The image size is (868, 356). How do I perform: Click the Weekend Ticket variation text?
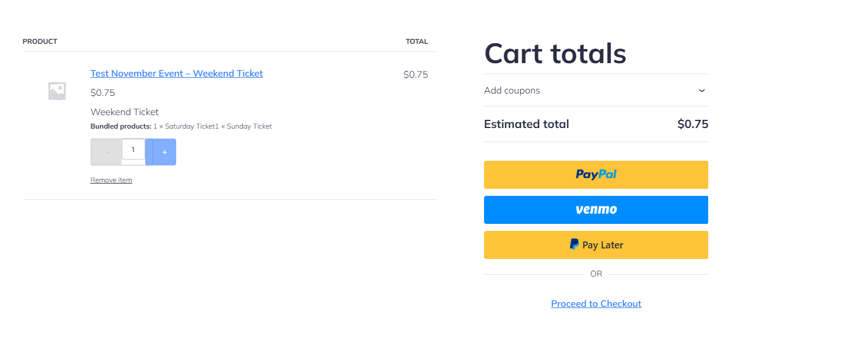click(125, 112)
